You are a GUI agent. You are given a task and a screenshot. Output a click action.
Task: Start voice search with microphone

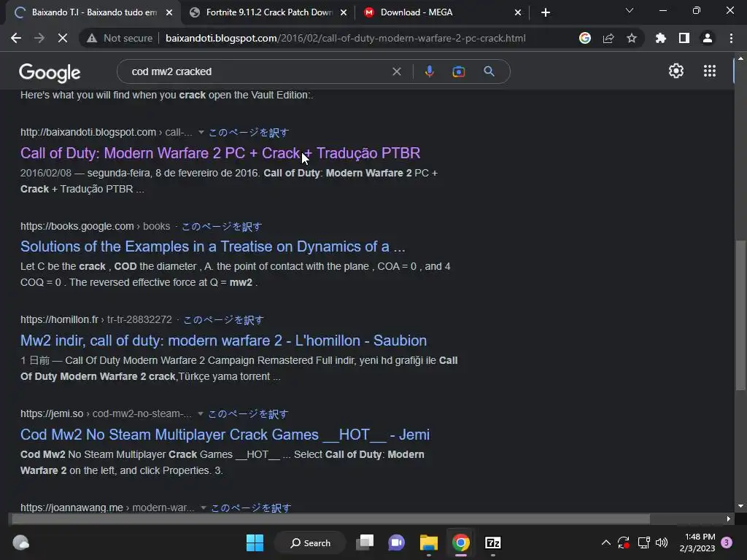(x=429, y=71)
